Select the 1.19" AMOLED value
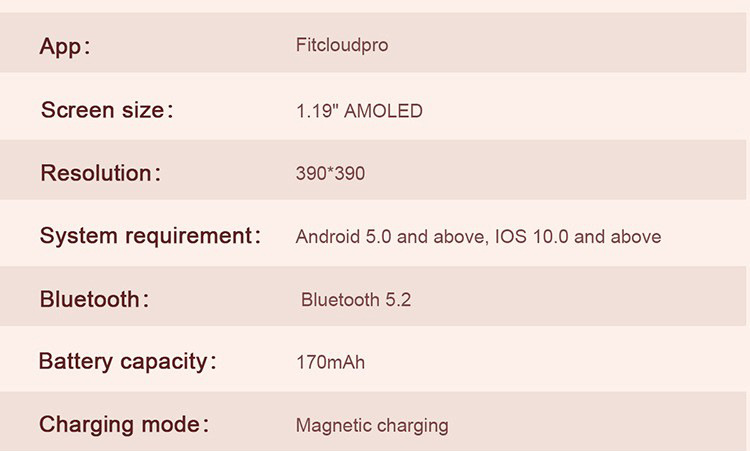 coord(359,111)
